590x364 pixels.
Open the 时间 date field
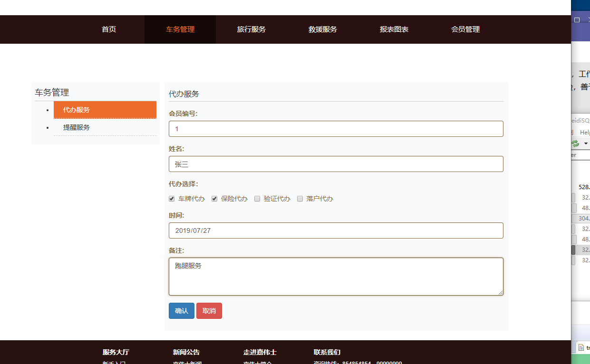click(336, 230)
